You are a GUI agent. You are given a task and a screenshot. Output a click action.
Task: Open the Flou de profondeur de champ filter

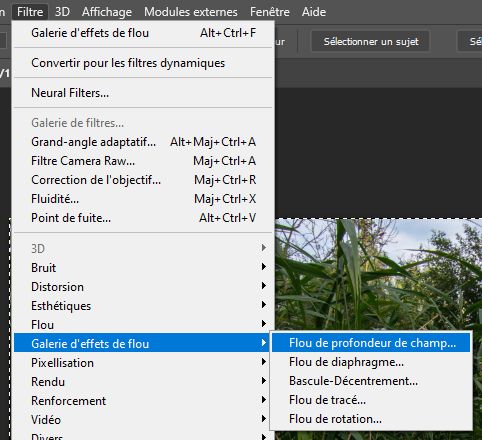(x=371, y=343)
